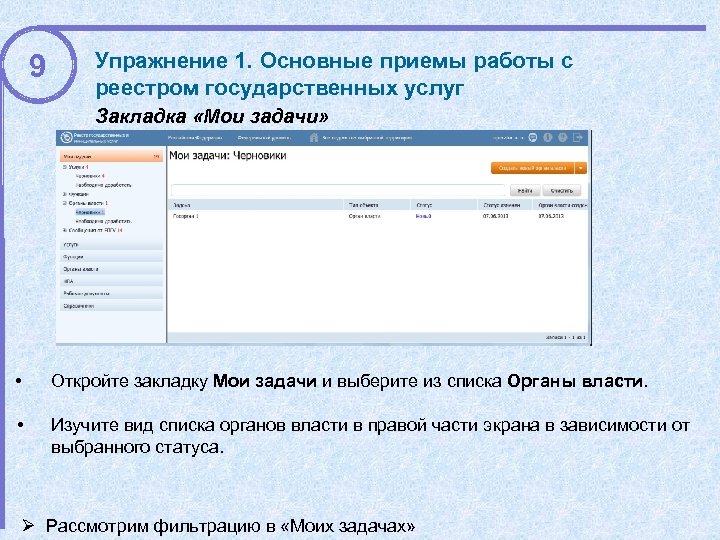Select Необходима доработка under the Услуги node

click(x=103, y=185)
